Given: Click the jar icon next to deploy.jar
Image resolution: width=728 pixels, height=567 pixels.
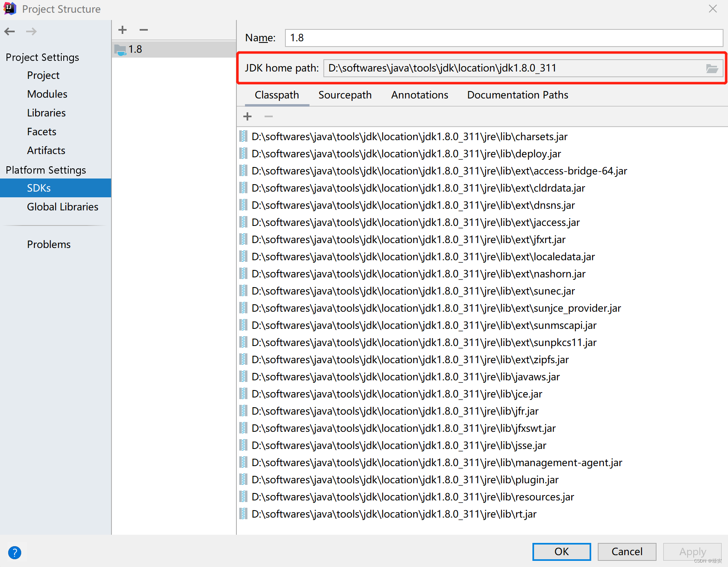Looking at the screenshot, I should 243,153.
